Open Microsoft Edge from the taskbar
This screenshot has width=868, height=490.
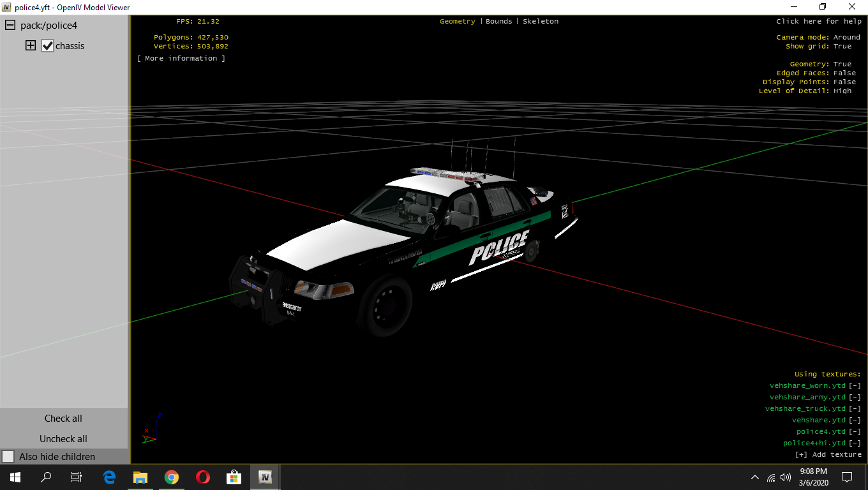(109, 477)
